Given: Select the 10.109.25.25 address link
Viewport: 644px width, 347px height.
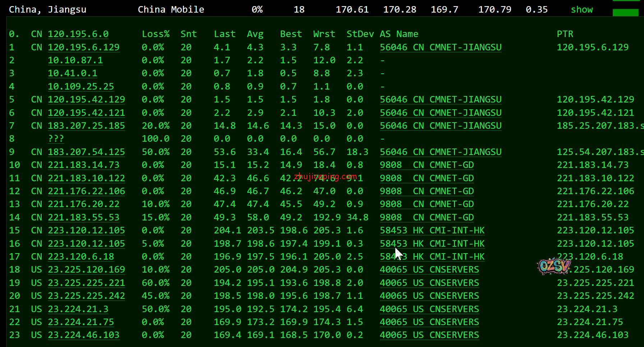Looking at the screenshot, I should [x=80, y=87].
